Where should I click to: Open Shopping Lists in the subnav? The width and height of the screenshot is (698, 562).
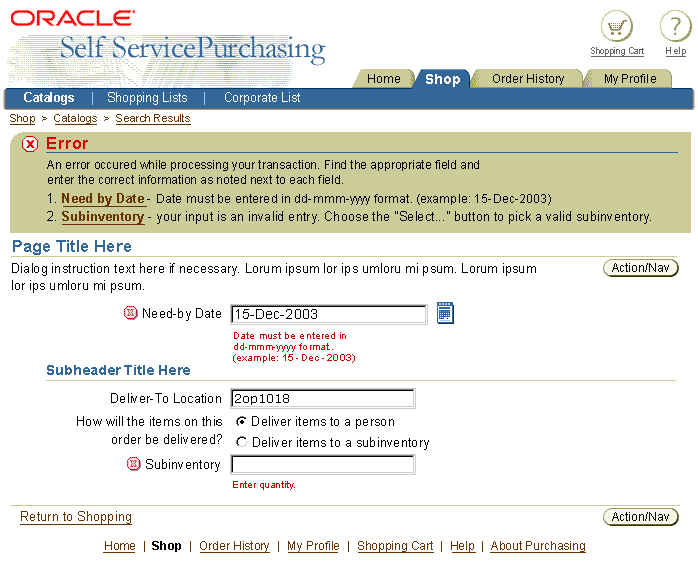(x=147, y=98)
